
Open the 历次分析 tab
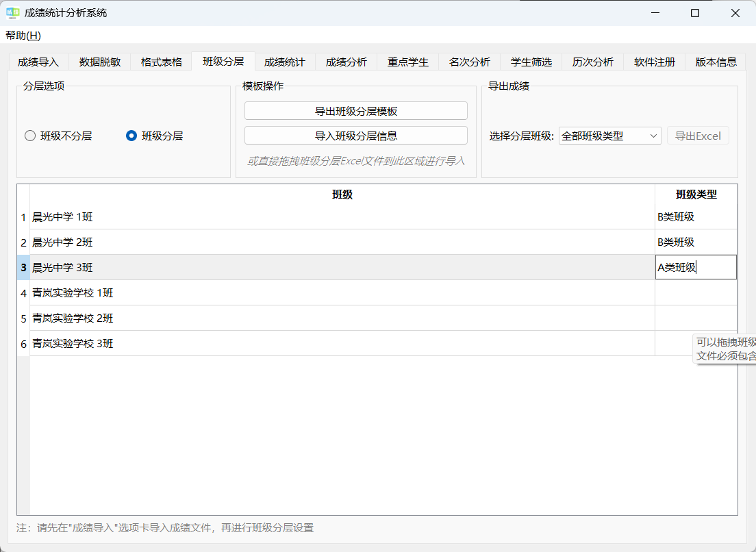tap(593, 62)
